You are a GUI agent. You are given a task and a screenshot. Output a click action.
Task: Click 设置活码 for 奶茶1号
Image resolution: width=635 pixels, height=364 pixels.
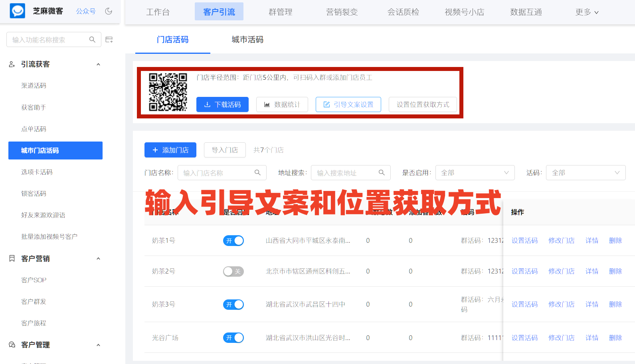tap(524, 240)
